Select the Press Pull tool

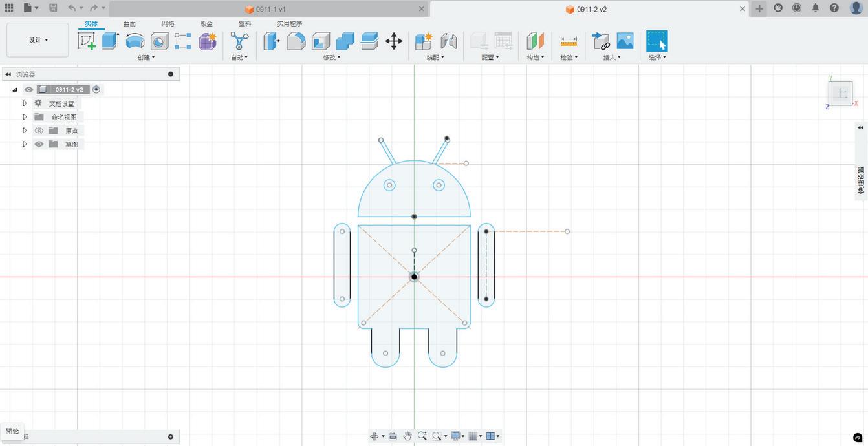(272, 41)
